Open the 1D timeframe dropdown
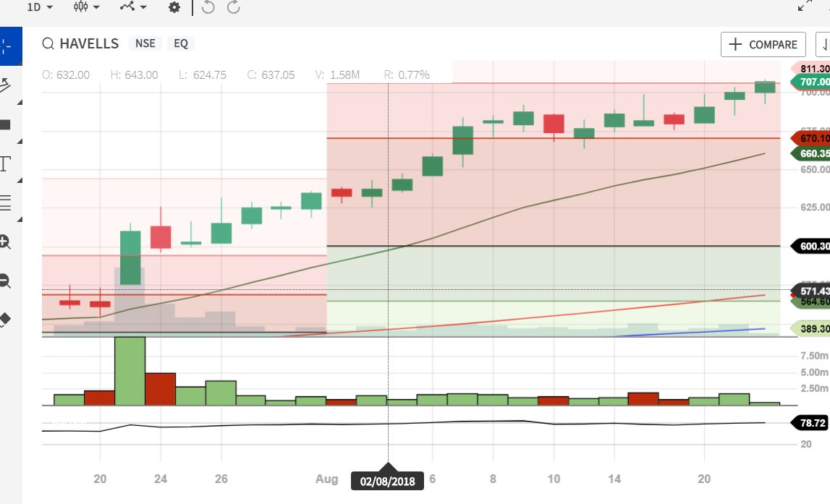 click(40, 7)
